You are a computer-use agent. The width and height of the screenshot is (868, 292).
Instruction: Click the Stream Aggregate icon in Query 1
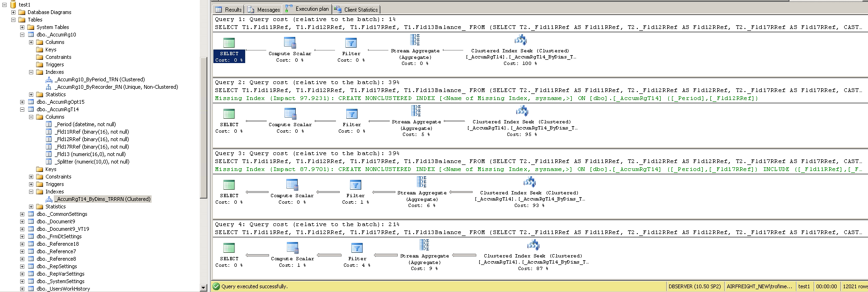tap(415, 40)
